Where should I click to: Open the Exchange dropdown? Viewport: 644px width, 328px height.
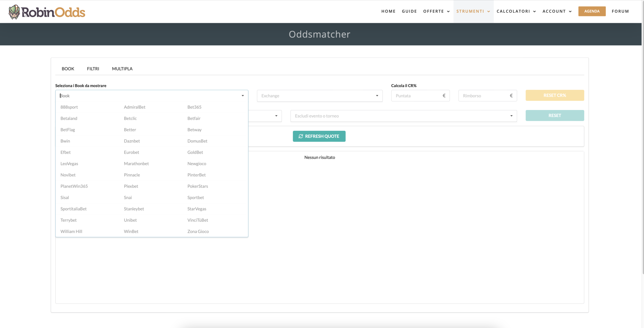(x=320, y=96)
